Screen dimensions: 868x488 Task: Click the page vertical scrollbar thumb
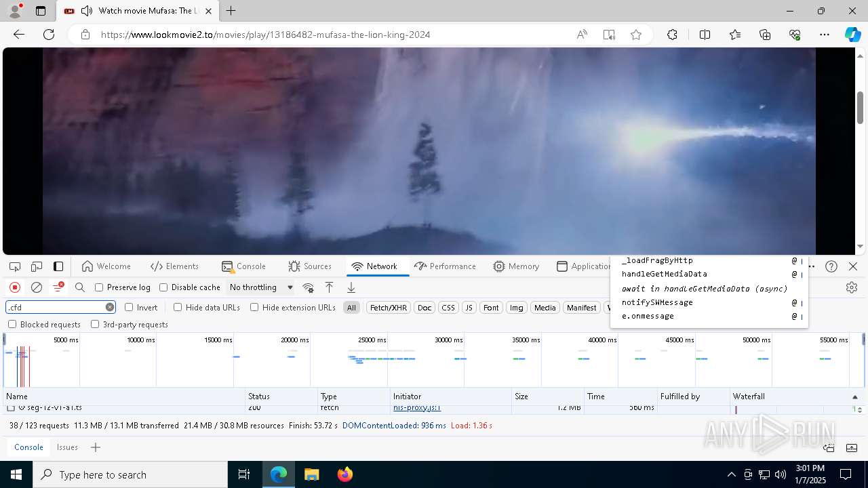pyautogui.click(x=861, y=107)
